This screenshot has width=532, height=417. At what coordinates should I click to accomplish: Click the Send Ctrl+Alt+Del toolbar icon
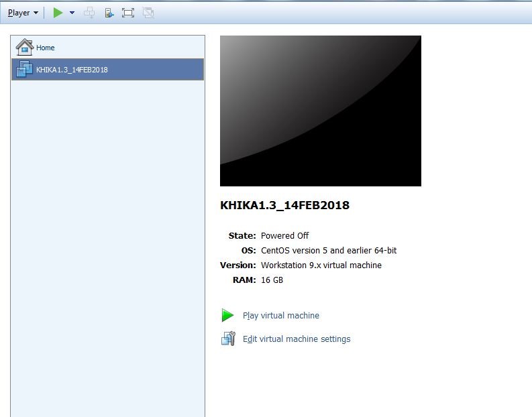[89, 13]
